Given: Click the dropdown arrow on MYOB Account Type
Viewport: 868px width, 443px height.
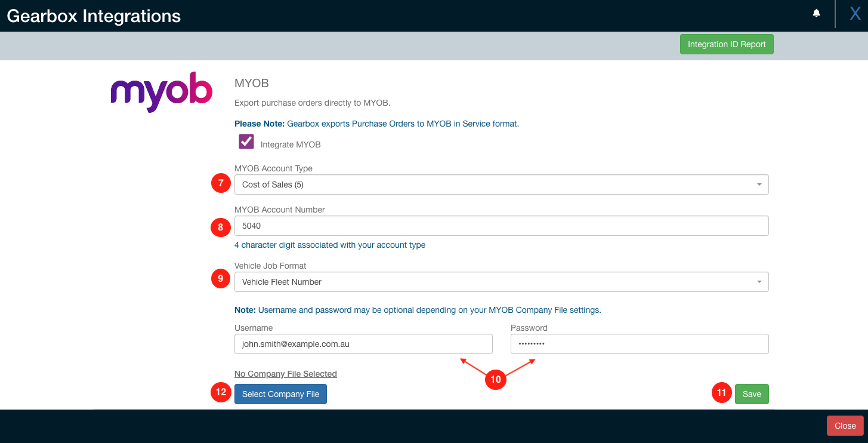Looking at the screenshot, I should (759, 184).
